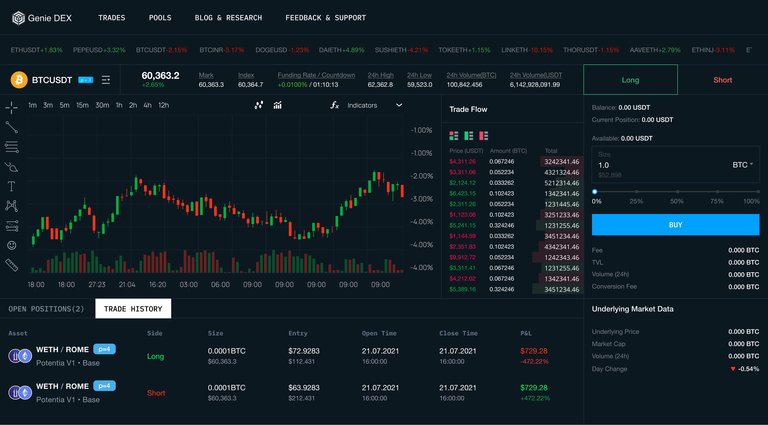Open the emoji sticker tool
The height and width of the screenshot is (425, 768).
12,245
